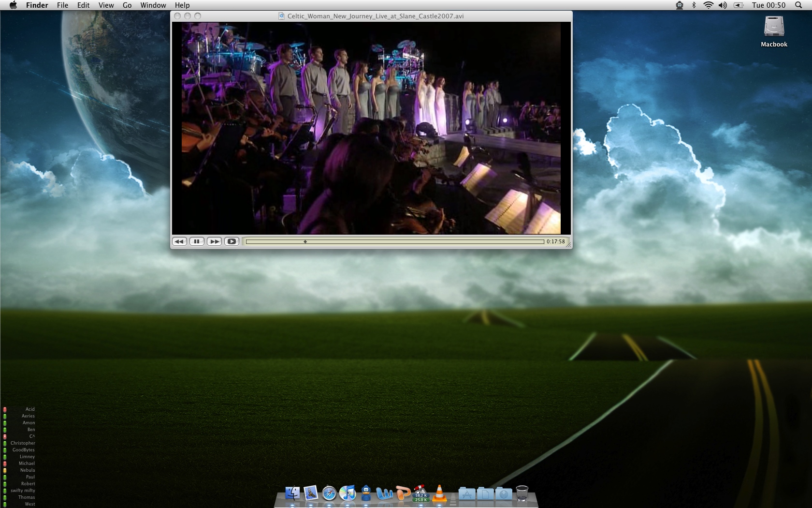The height and width of the screenshot is (508, 812).
Task: Click the video progress slider
Action: click(395, 241)
